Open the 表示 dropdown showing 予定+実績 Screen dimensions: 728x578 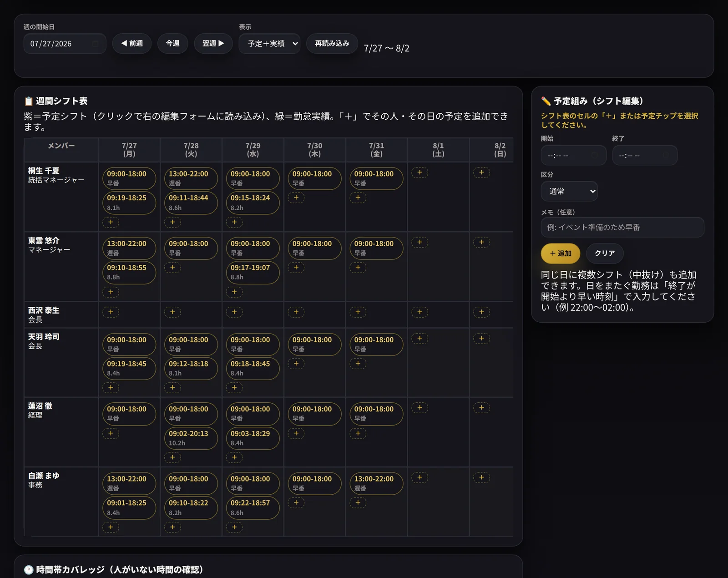click(x=269, y=44)
